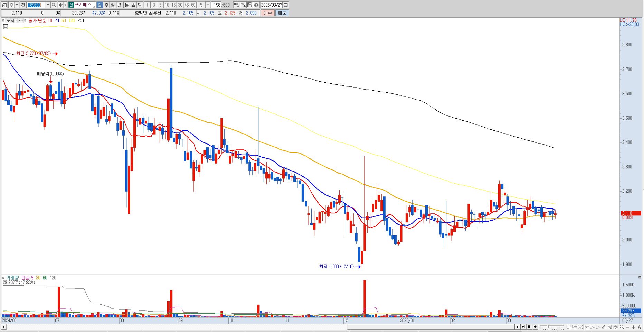Click the stock search magnifier icon

54,5
